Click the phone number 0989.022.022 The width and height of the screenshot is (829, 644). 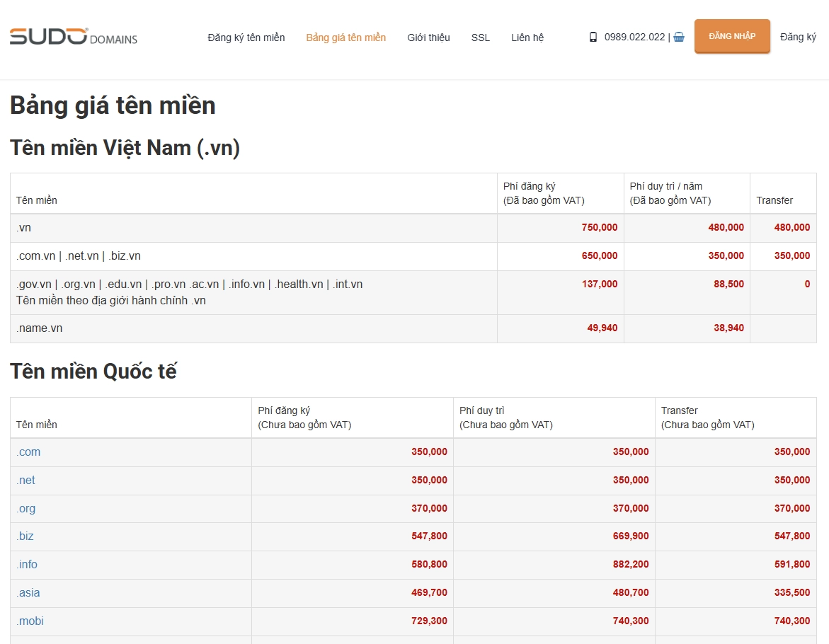[x=634, y=37]
